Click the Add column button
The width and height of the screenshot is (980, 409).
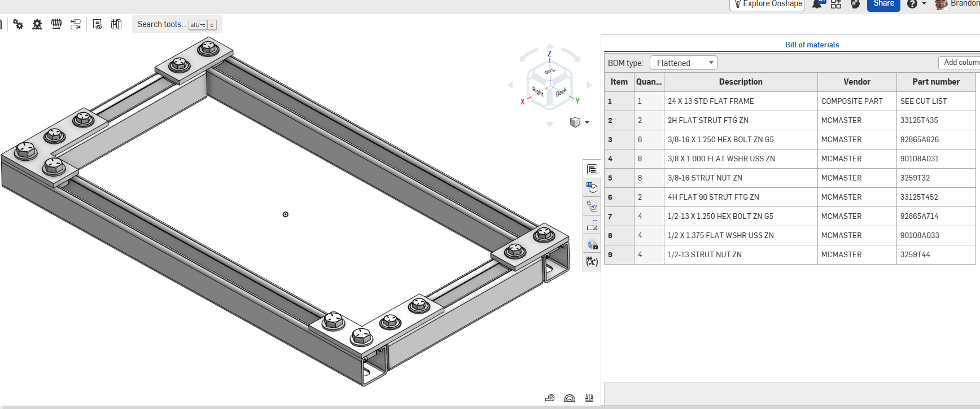coord(959,63)
